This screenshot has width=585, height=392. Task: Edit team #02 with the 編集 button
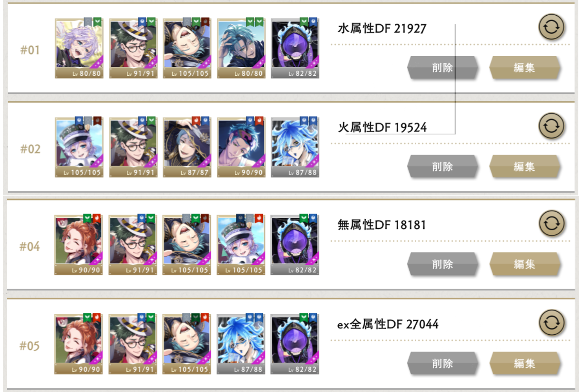tap(525, 166)
